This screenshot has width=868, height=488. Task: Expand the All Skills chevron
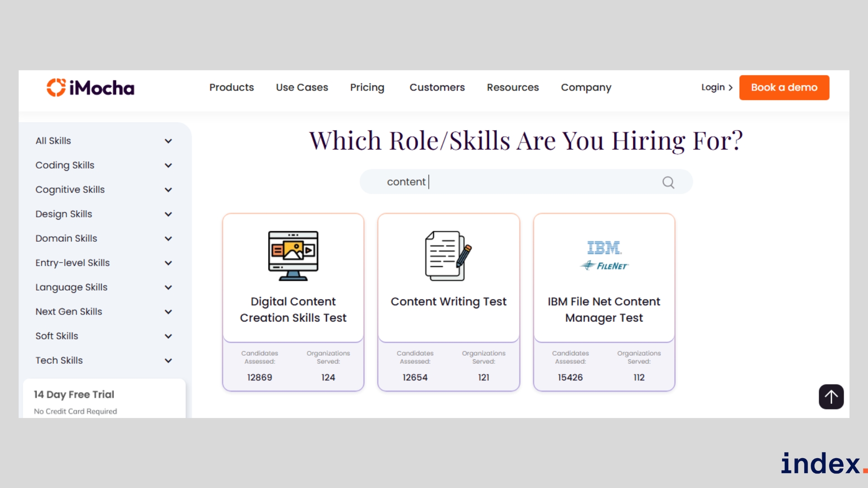pyautogui.click(x=168, y=141)
